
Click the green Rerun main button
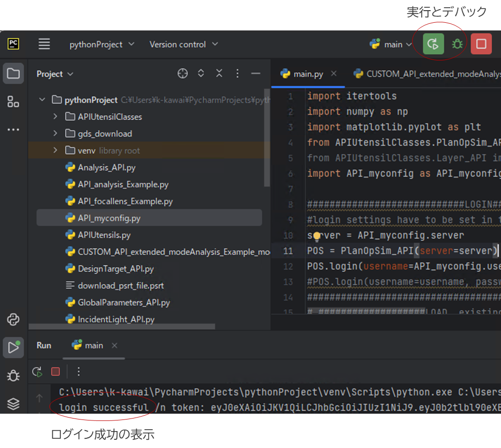coord(433,44)
